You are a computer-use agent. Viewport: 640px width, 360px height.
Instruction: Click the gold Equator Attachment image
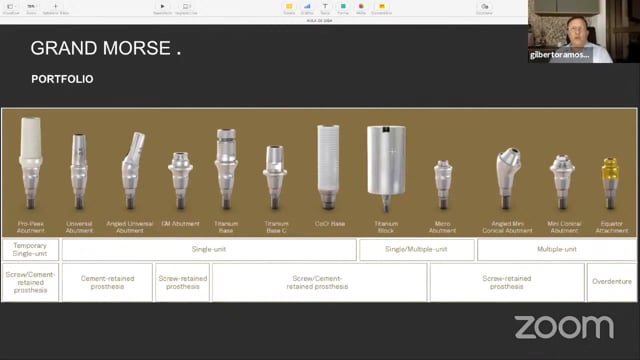(x=611, y=184)
